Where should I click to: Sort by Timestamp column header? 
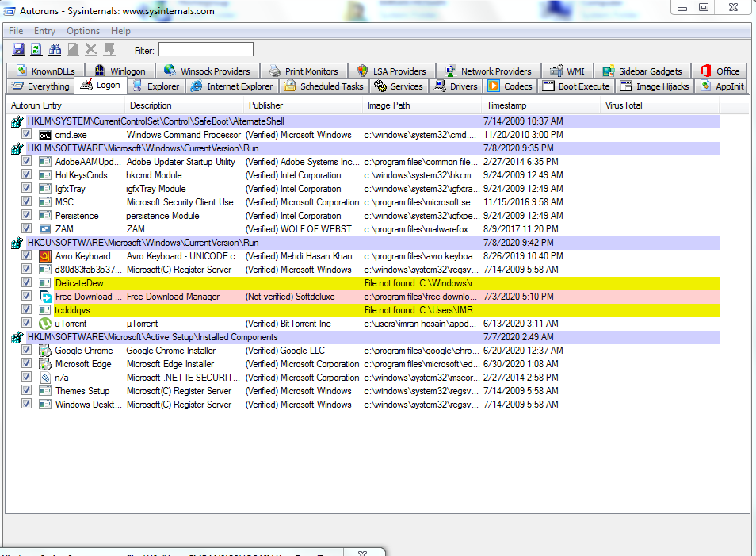tap(541, 105)
